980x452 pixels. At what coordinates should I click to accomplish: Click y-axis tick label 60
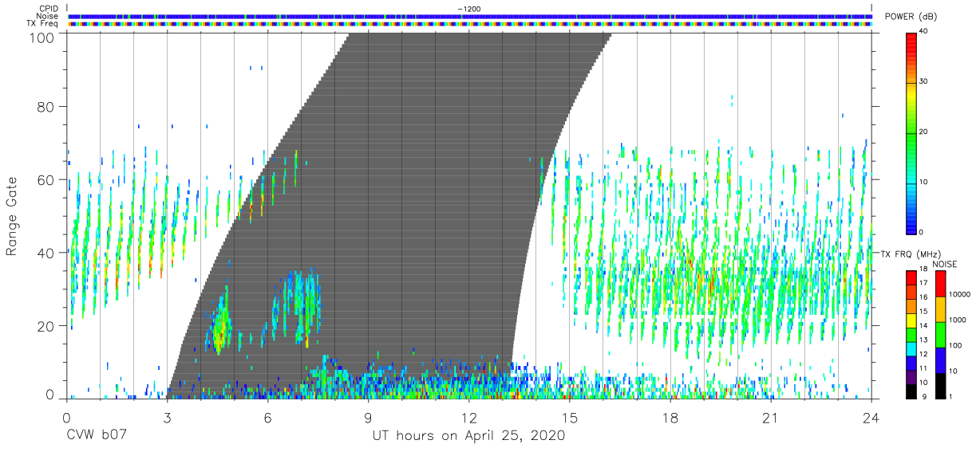pyautogui.click(x=45, y=180)
